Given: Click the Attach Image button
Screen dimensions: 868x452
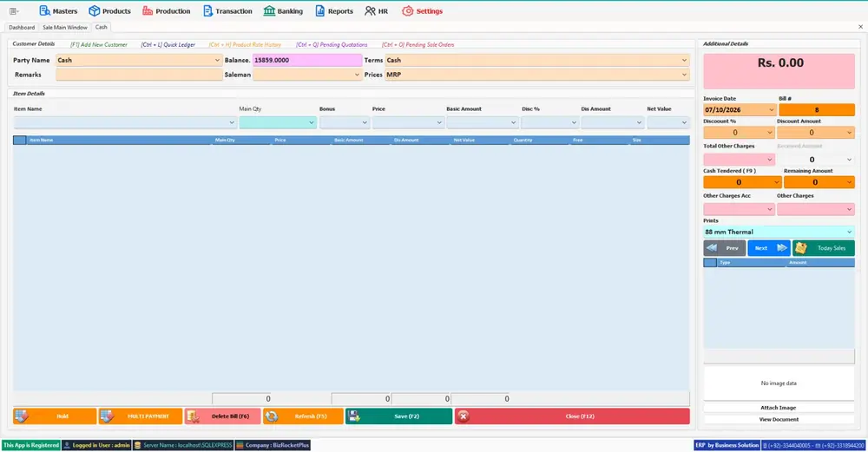Looking at the screenshot, I should point(779,408).
